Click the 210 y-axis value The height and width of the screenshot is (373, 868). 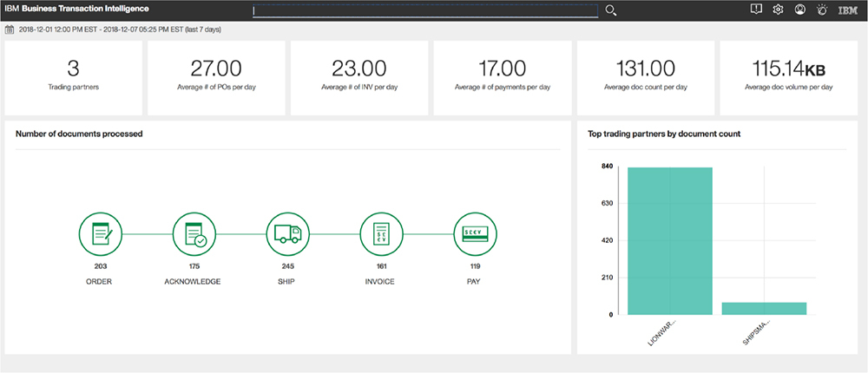coord(608,278)
